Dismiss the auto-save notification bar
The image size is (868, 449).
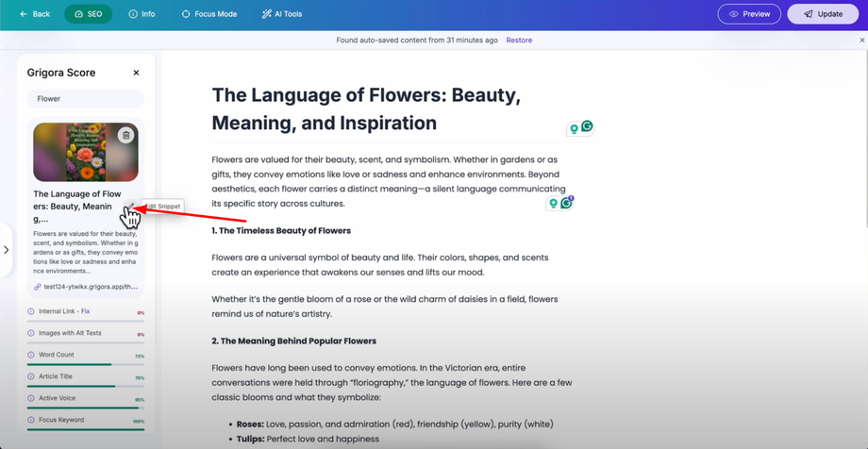tap(861, 41)
